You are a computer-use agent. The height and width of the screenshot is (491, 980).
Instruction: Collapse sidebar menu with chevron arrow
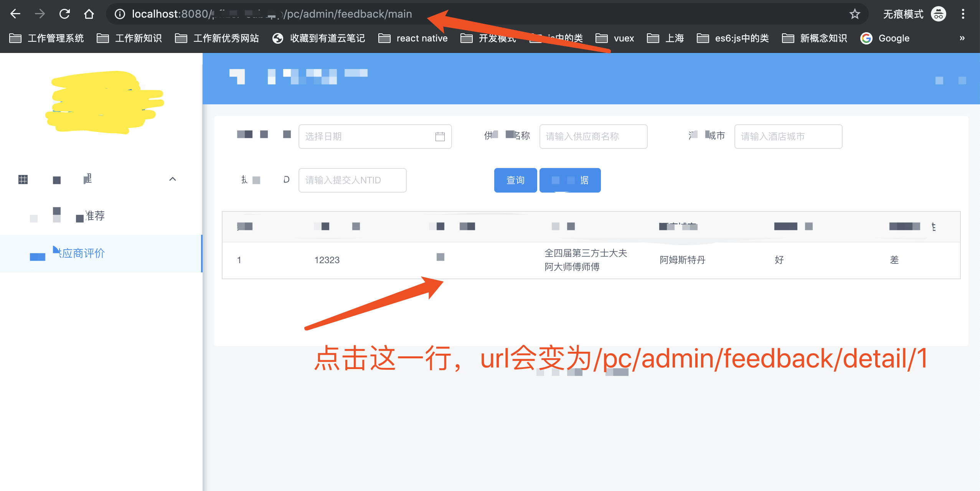pos(173,179)
